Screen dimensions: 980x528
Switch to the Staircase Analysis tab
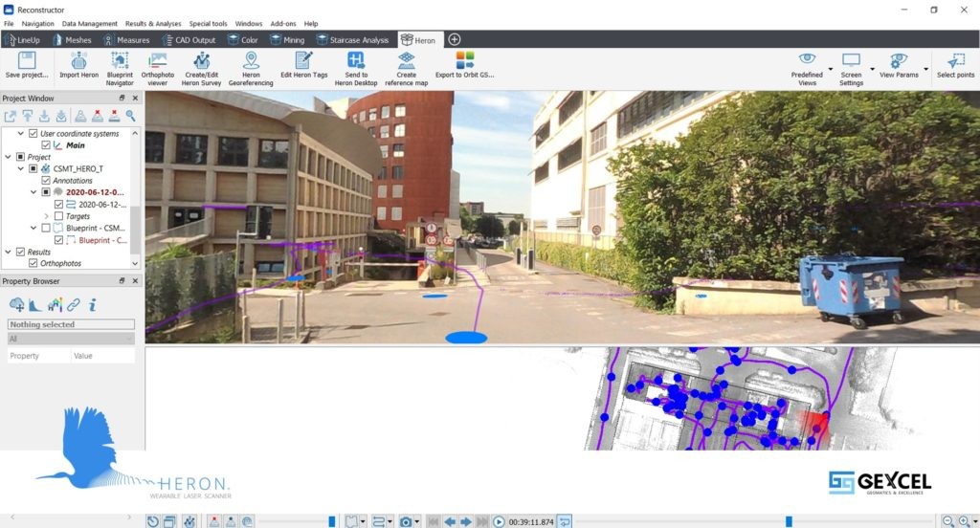352,40
